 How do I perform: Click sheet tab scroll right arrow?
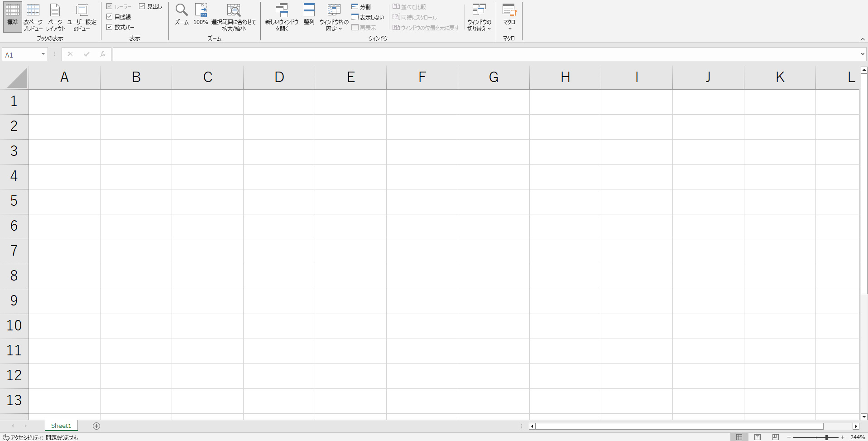[25, 426]
